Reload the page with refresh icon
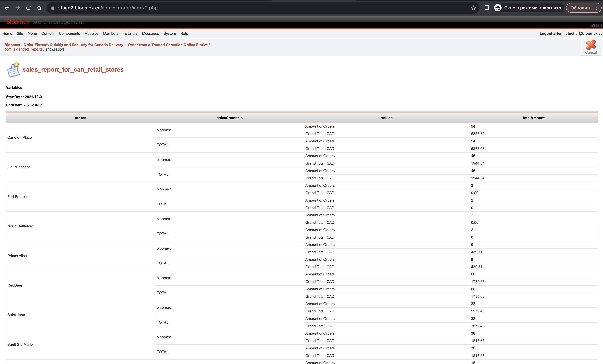Viewport: 603px width, 364px height. pyautogui.click(x=28, y=8)
